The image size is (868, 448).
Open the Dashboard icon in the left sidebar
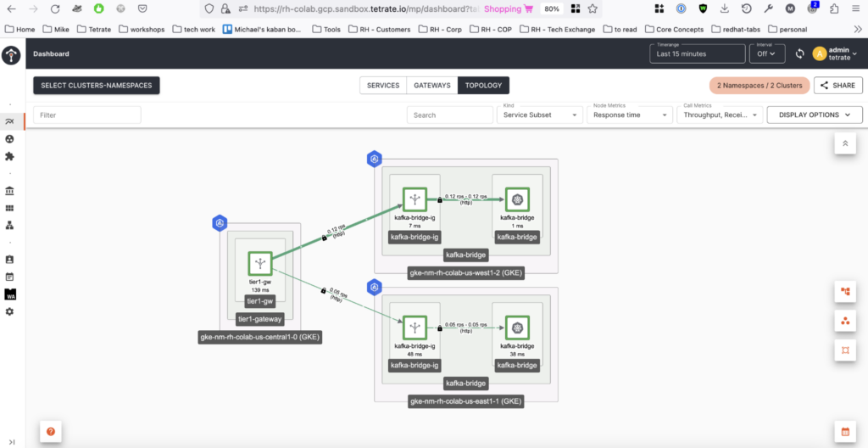[9, 121]
